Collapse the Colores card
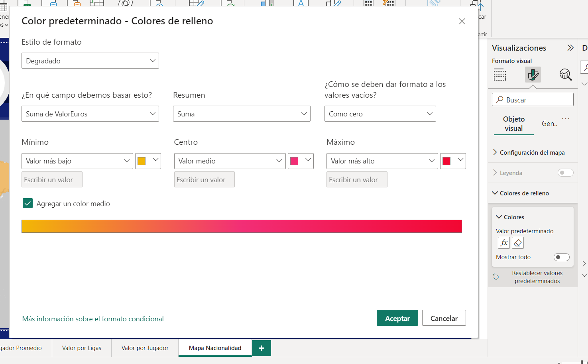This screenshot has height=364, width=588. (510, 217)
